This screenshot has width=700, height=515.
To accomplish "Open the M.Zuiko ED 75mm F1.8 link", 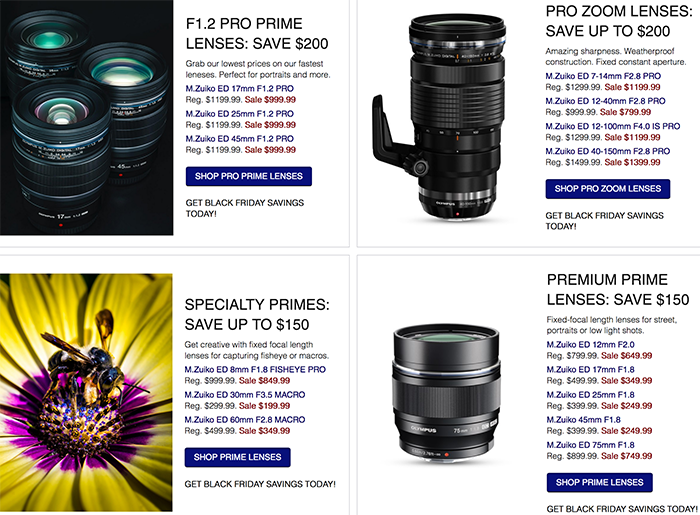I will pos(589,445).
